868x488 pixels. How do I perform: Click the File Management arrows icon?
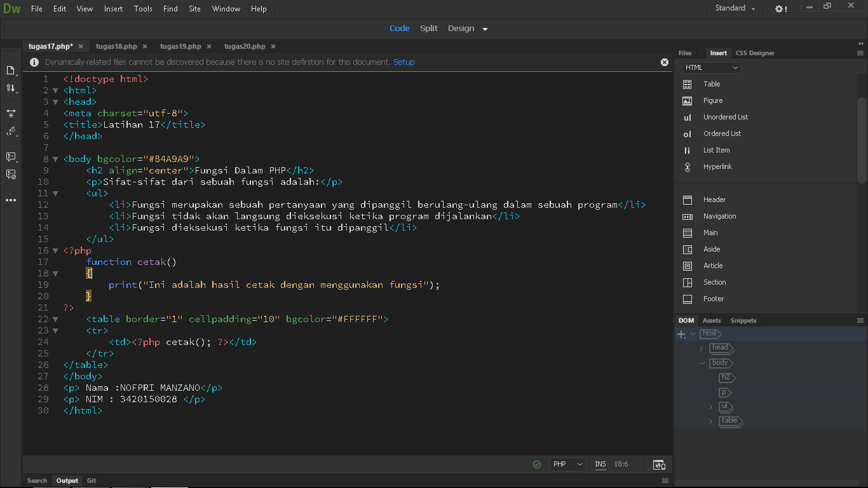[x=11, y=88]
